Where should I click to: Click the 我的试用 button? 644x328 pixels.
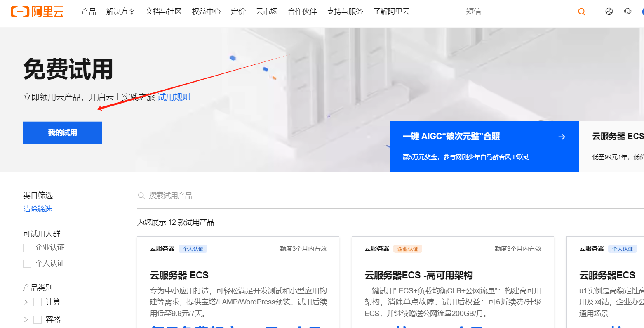click(63, 133)
